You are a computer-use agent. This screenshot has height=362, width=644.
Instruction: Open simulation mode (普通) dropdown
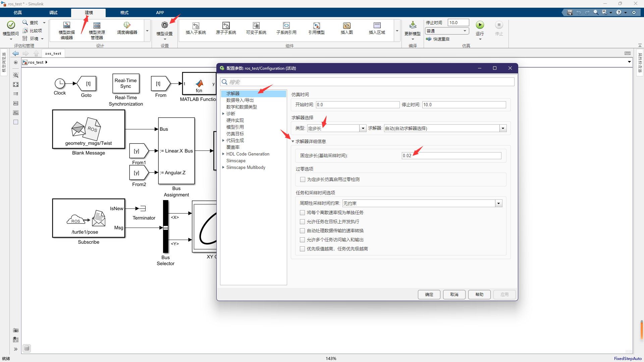pyautogui.click(x=447, y=31)
